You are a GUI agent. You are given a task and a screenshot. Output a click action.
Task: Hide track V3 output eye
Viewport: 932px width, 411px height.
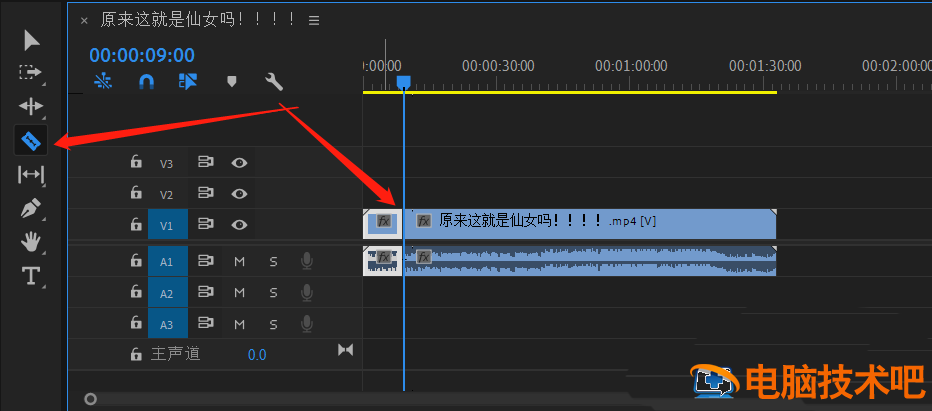coord(240,162)
